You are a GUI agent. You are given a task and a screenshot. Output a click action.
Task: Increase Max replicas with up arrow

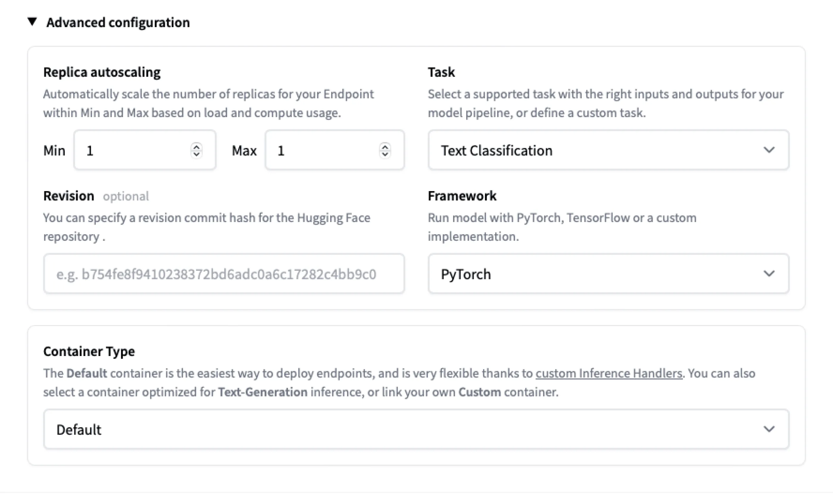(385, 146)
